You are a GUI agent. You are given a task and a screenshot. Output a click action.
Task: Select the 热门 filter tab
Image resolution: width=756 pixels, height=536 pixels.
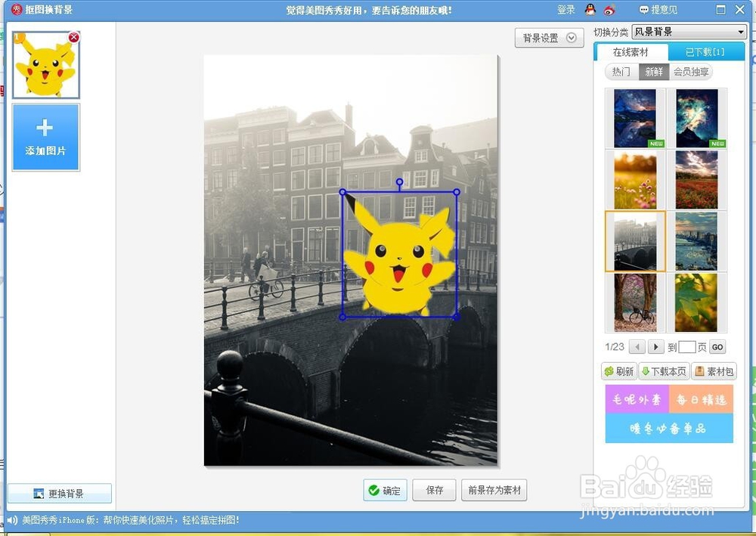(622, 72)
